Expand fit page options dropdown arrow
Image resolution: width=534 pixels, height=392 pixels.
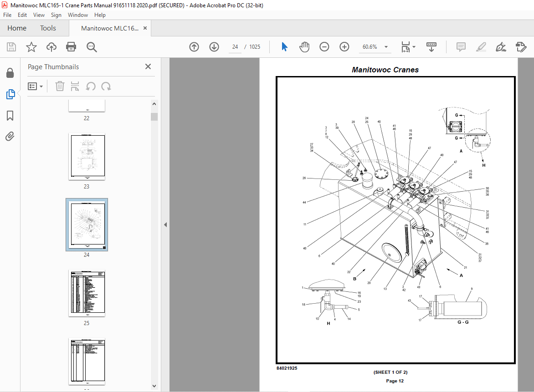click(x=414, y=47)
